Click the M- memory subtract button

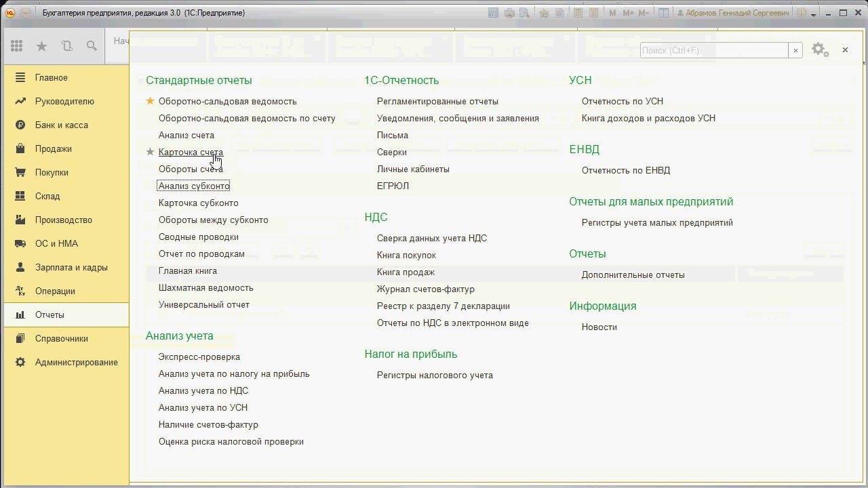(644, 13)
